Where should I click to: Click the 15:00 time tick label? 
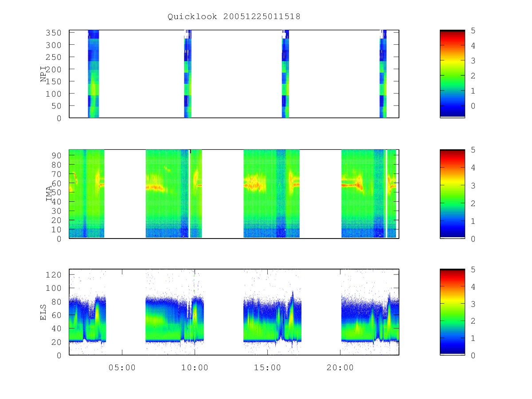(268, 368)
